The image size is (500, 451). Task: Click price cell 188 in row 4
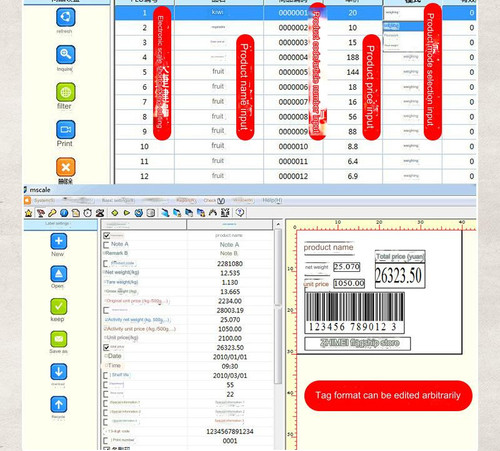353,57
